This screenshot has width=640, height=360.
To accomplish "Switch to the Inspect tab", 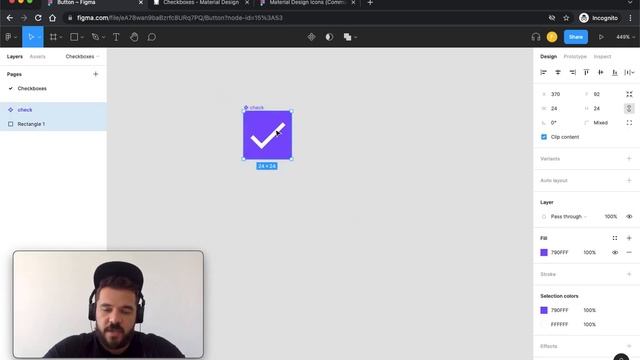I will click(602, 57).
